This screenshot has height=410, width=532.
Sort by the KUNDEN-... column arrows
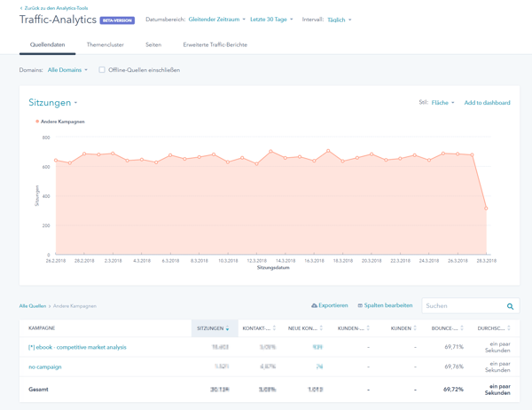point(368,328)
